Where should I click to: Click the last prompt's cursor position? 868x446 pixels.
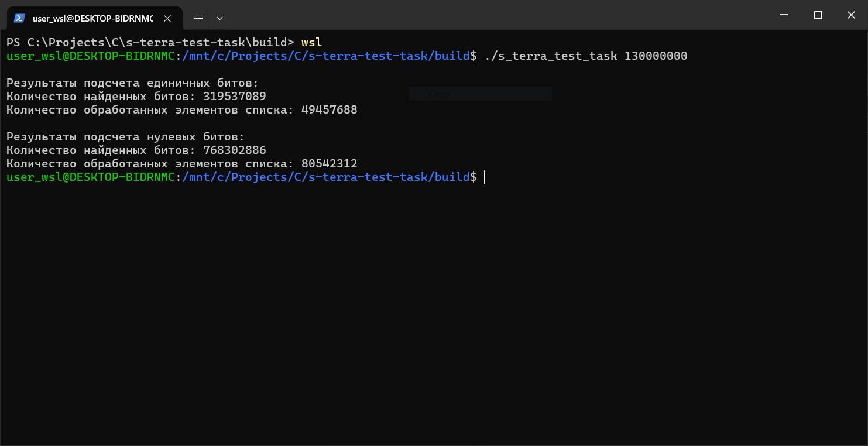click(x=485, y=177)
